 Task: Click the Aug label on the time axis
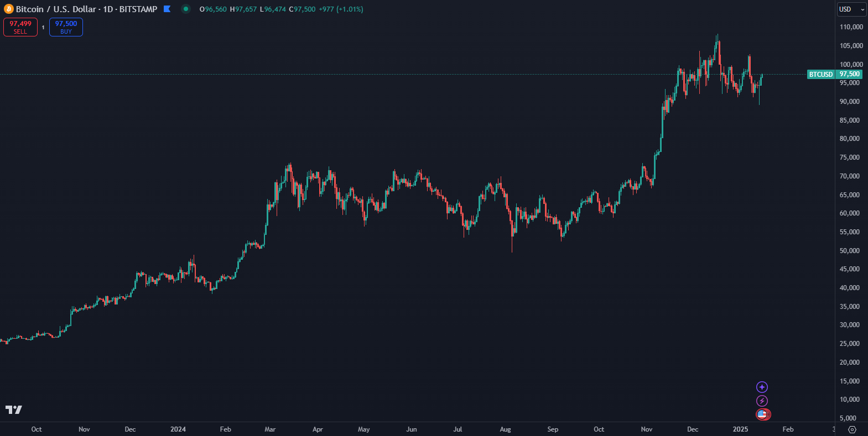coord(505,429)
